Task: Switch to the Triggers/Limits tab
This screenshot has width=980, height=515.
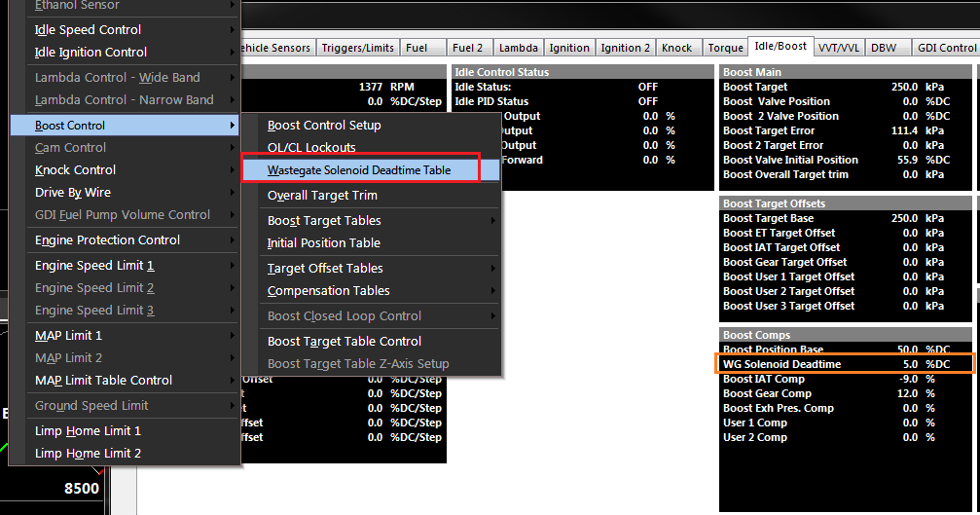Action: (357, 47)
